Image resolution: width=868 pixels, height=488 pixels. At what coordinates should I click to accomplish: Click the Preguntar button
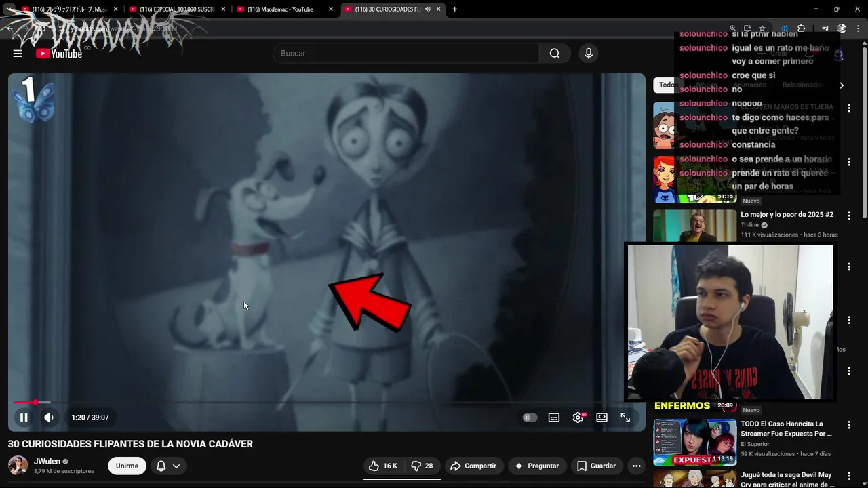(536, 466)
